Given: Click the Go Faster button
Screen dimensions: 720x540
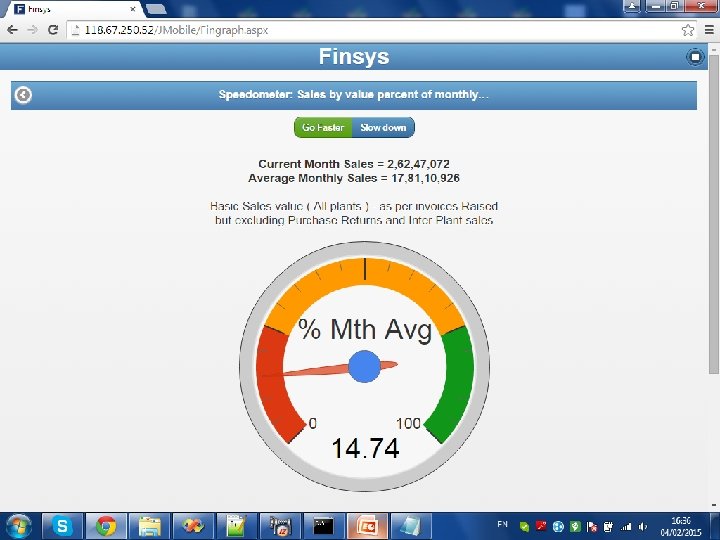Looking at the screenshot, I should pos(323,128).
